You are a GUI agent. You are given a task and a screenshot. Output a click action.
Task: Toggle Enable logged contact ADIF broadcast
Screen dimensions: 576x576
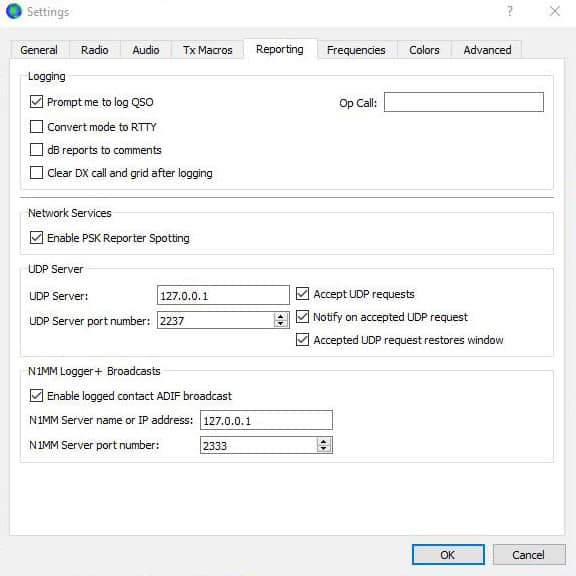click(x=36, y=396)
